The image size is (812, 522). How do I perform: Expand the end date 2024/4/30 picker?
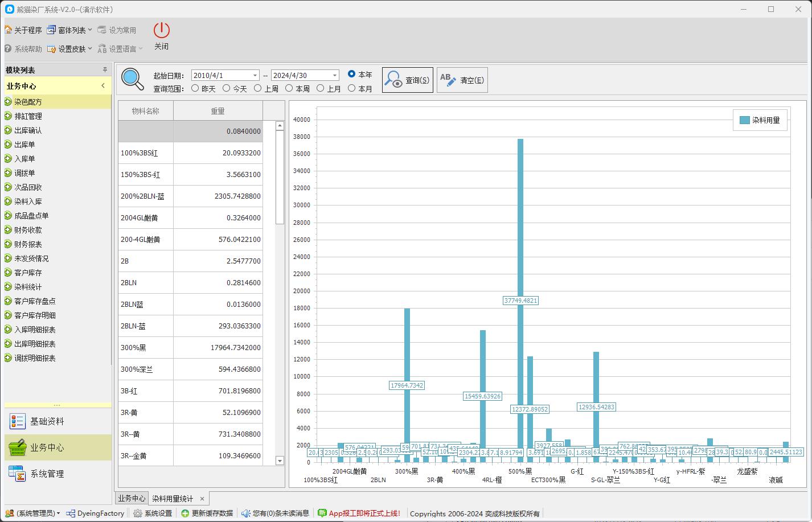[x=334, y=76]
